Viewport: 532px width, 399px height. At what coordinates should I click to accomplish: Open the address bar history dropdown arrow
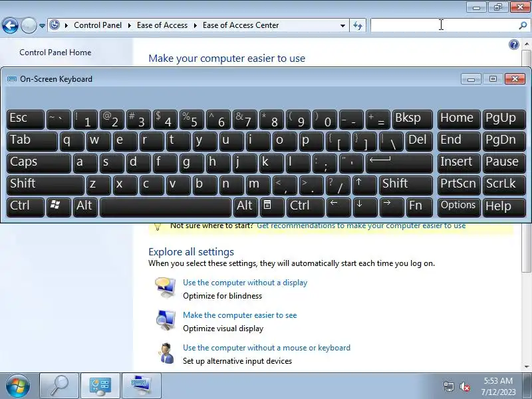[342, 25]
